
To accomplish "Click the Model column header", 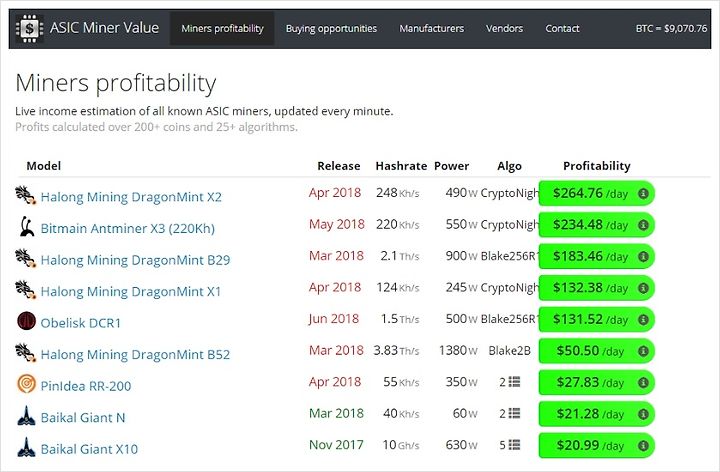I will (44, 166).
